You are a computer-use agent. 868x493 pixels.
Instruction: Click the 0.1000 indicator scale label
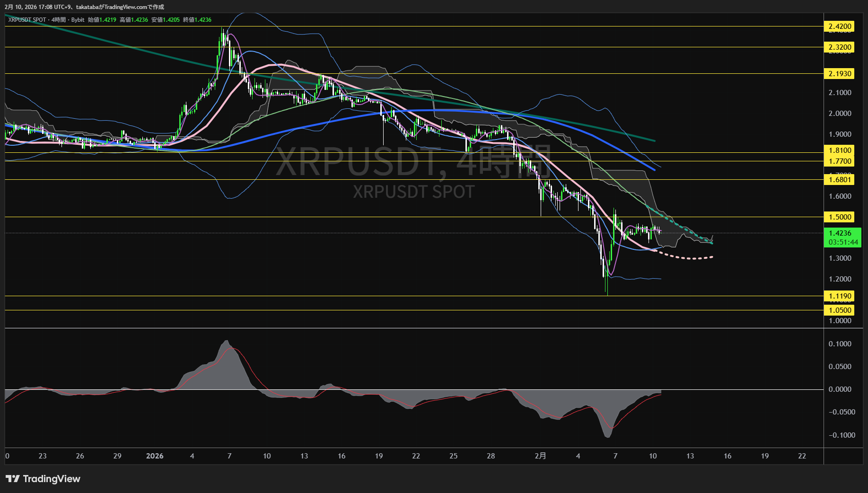tap(840, 344)
